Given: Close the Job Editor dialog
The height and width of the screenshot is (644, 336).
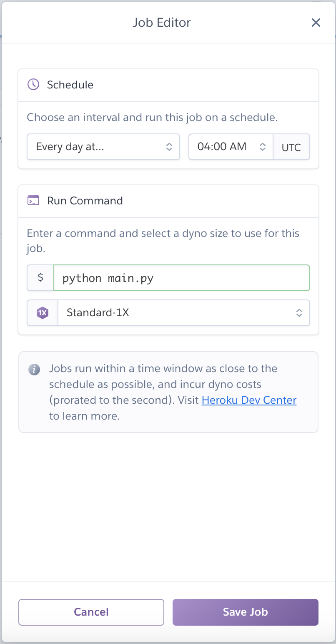Looking at the screenshot, I should (316, 23).
